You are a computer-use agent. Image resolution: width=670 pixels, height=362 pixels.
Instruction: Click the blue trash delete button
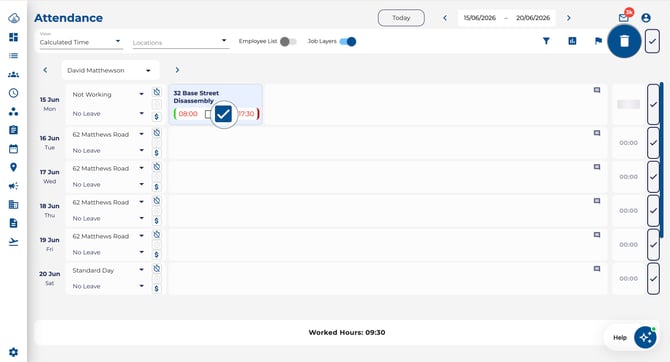click(x=624, y=41)
